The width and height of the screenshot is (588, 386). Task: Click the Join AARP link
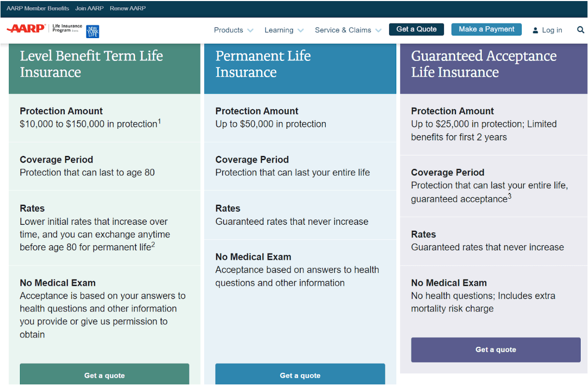[x=89, y=8]
